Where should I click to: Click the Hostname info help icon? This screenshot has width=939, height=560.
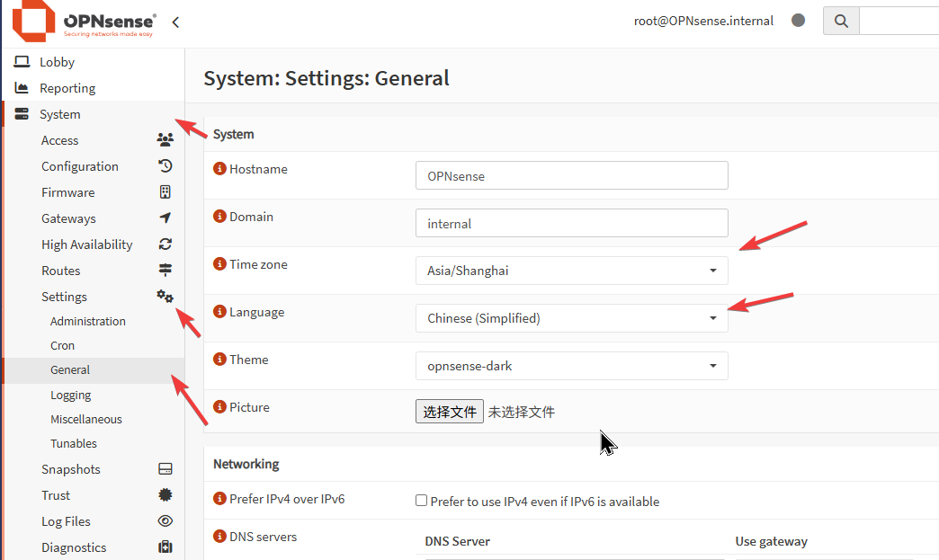click(219, 169)
